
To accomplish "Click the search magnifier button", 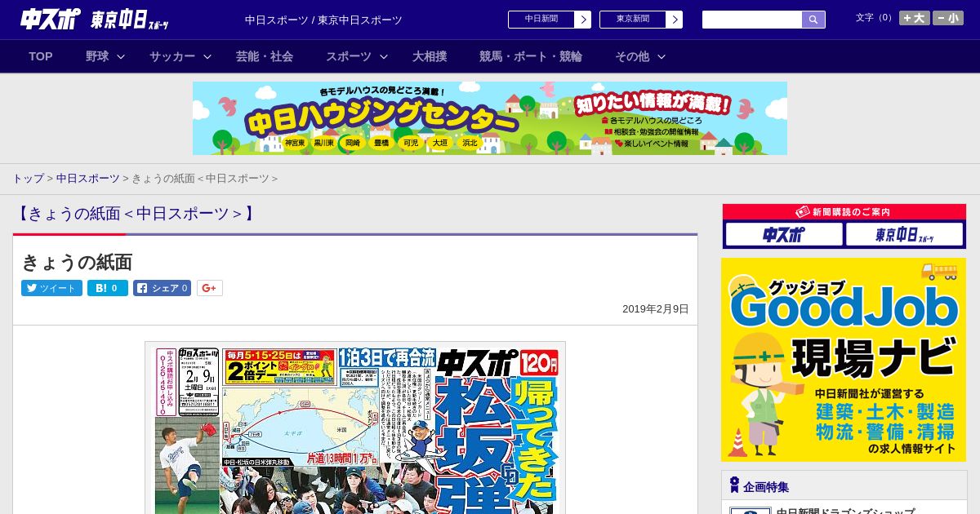I will (813, 20).
